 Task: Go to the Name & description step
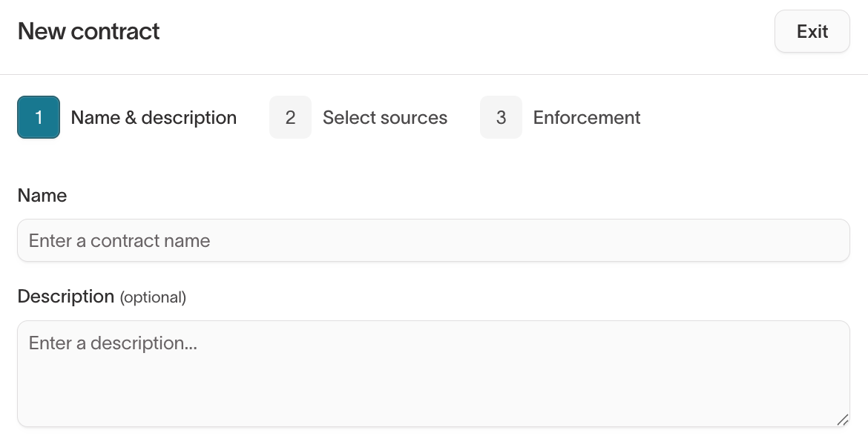[x=154, y=118]
